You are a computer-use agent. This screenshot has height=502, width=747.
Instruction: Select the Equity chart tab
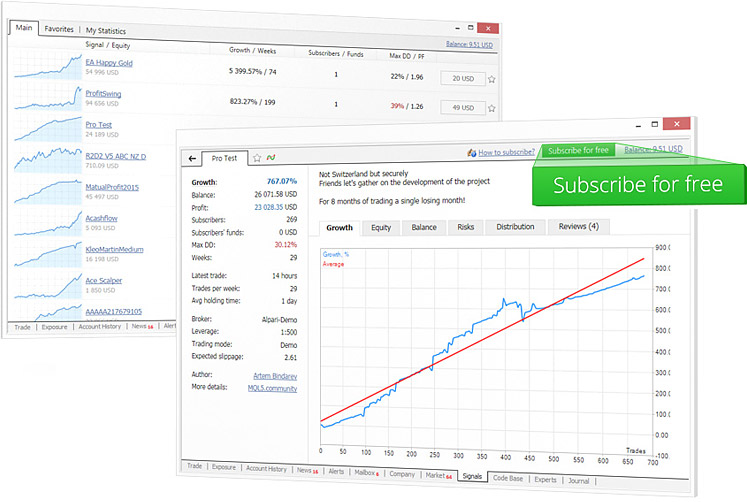pyautogui.click(x=381, y=228)
